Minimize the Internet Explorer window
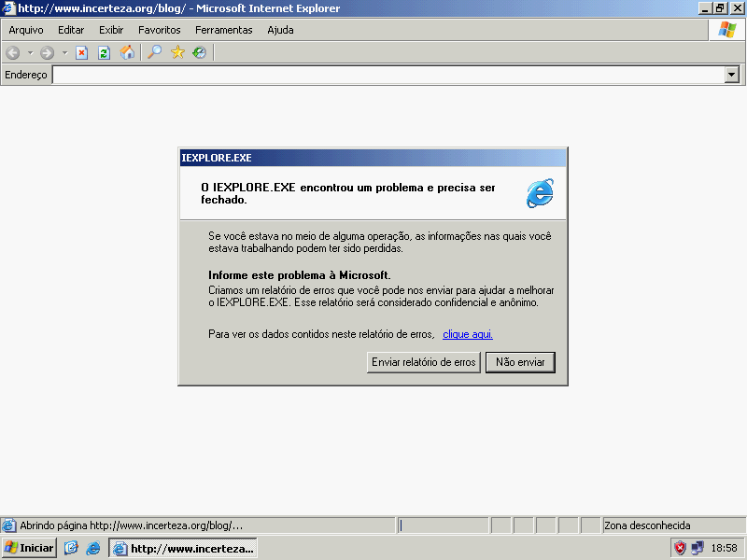 coord(705,8)
